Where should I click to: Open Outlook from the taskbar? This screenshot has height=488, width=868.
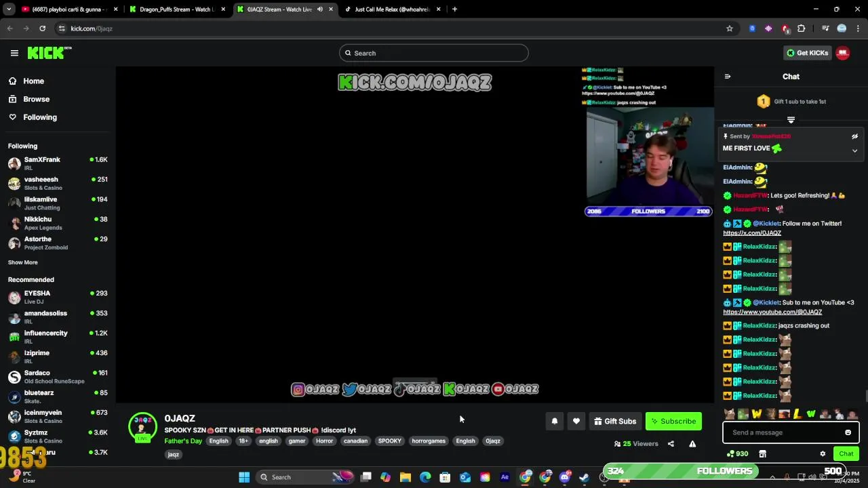(465, 477)
